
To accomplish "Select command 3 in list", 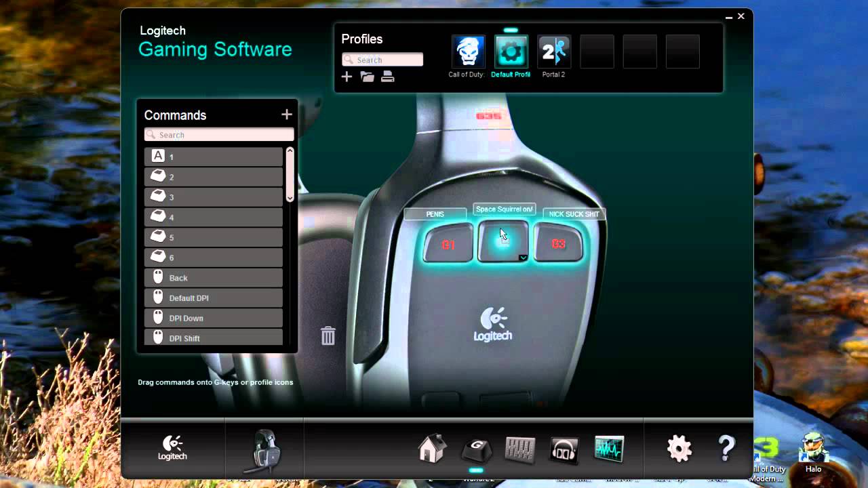I will point(213,197).
